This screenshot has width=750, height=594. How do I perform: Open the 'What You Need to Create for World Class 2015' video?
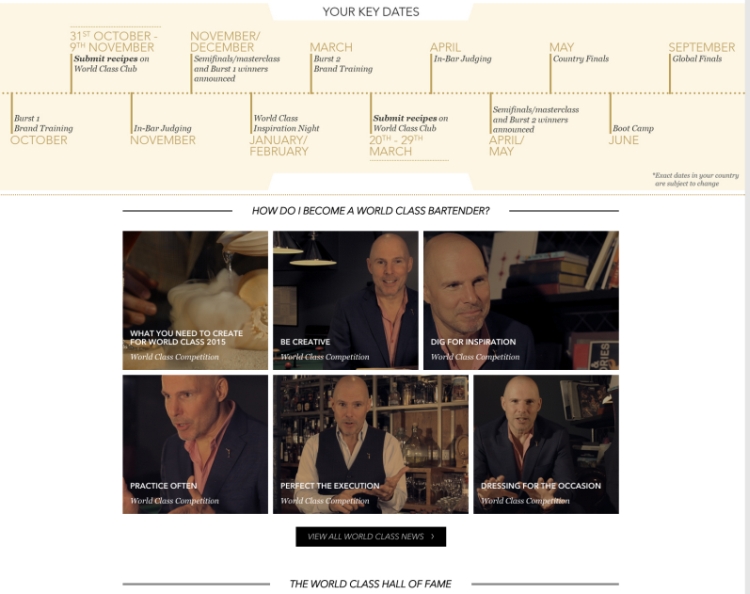(x=195, y=300)
